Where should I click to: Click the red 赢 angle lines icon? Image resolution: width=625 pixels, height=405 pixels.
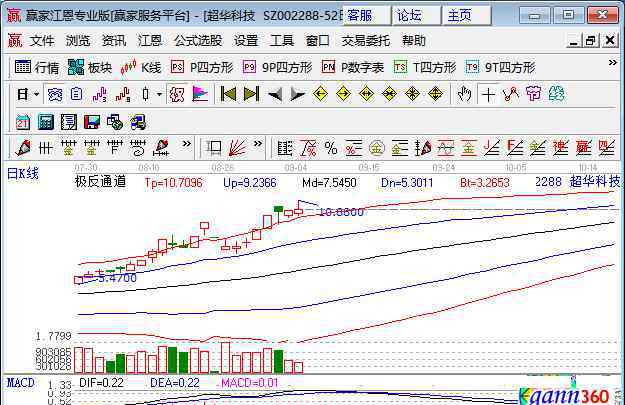[x=584, y=149]
